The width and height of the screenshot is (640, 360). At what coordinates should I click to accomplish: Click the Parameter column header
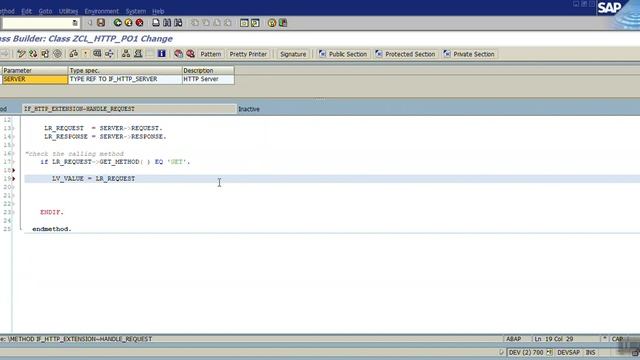(x=35, y=71)
